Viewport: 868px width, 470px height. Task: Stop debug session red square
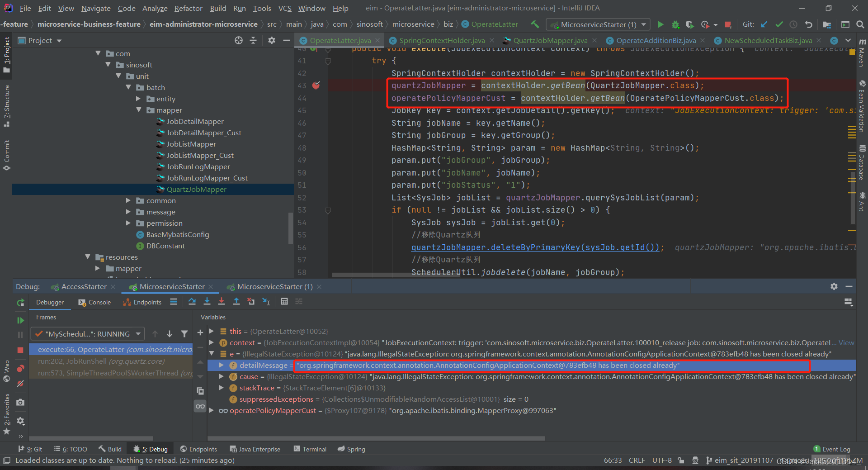click(x=20, y=350)
